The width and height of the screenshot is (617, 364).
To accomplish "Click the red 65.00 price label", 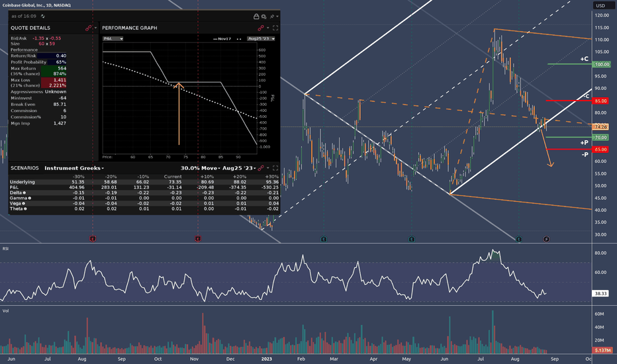I will (600, 150).
